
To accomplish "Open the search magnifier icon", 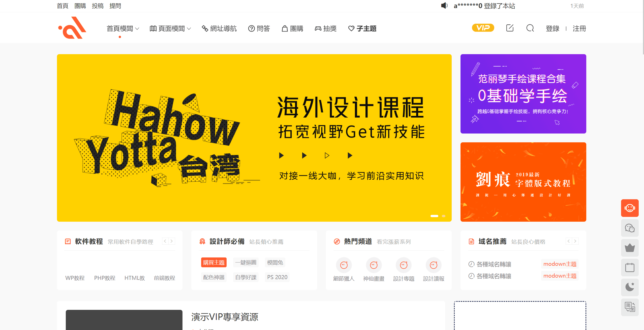I will (530, 28).
